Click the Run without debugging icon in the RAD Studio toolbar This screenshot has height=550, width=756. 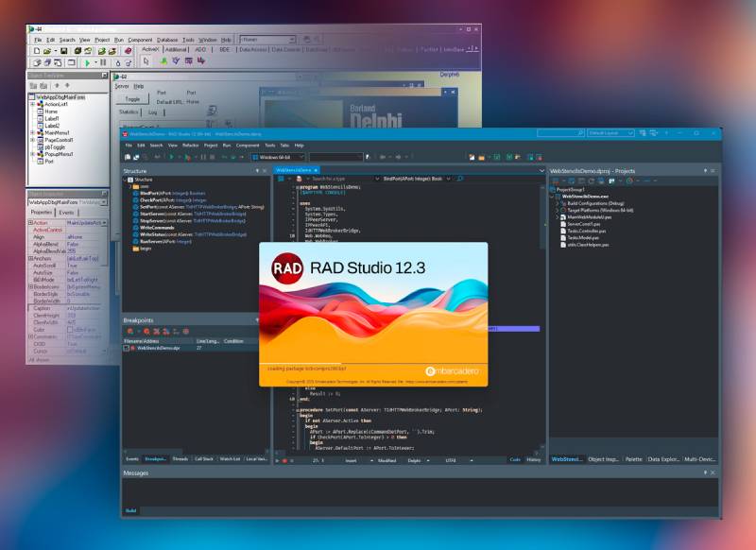(187, 157)
